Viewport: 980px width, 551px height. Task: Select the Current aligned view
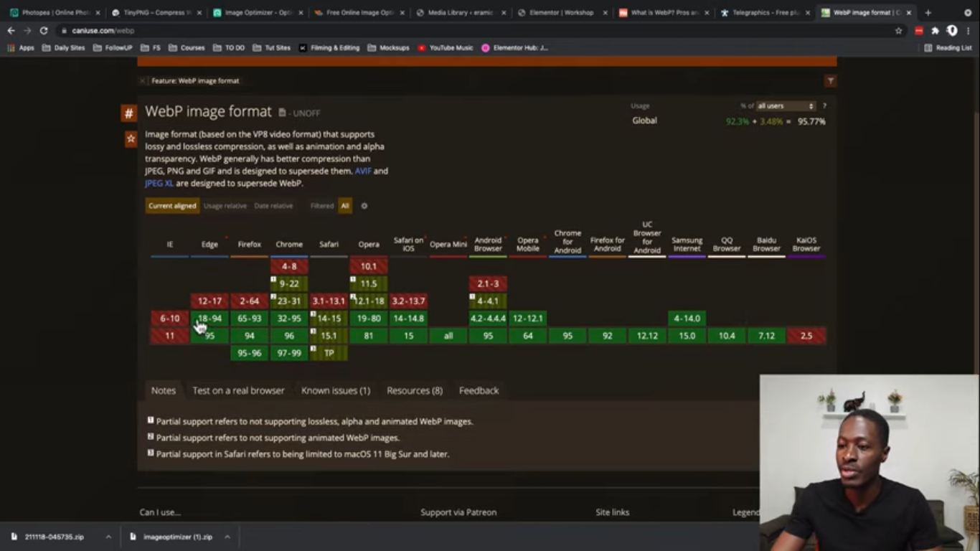[172, 206]
